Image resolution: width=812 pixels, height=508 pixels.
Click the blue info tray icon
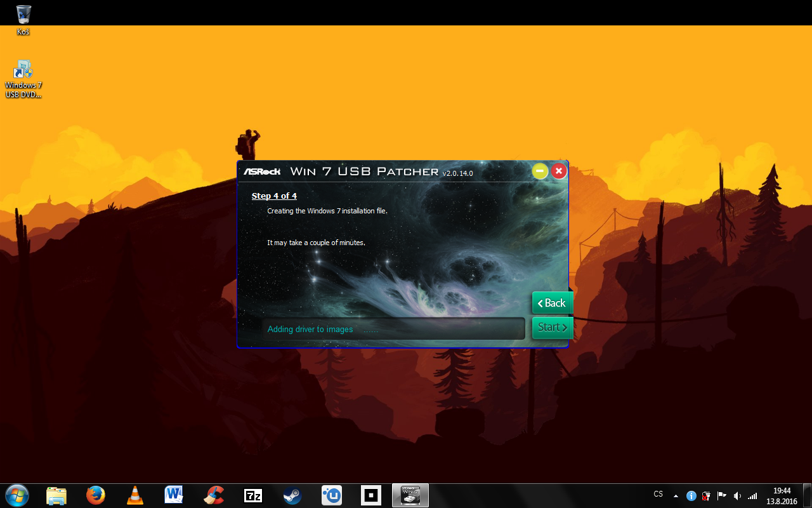click(691, 496)
